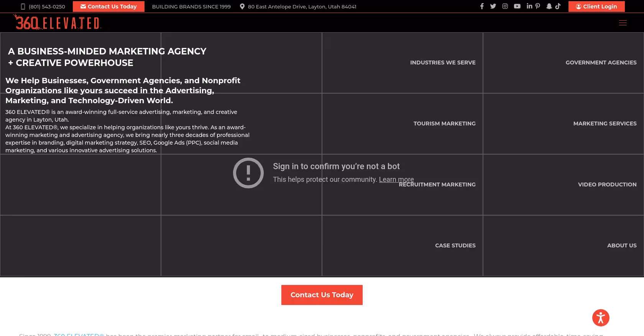
Task: Open the LinkedIn icon link
Action: tap(529, 6)
